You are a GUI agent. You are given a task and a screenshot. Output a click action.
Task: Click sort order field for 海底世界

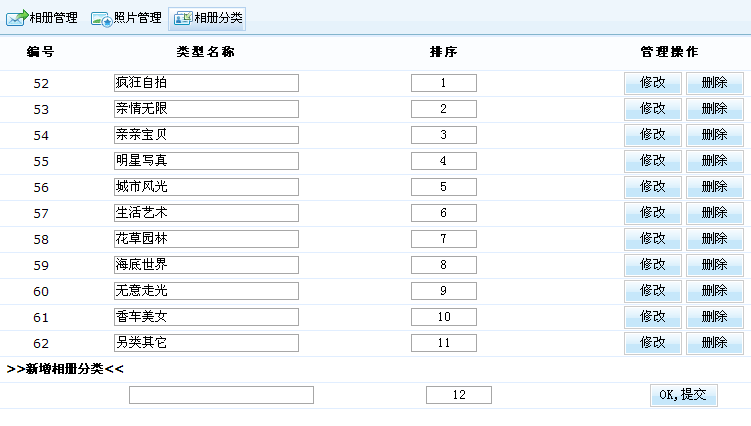click(x=444, y=265)
